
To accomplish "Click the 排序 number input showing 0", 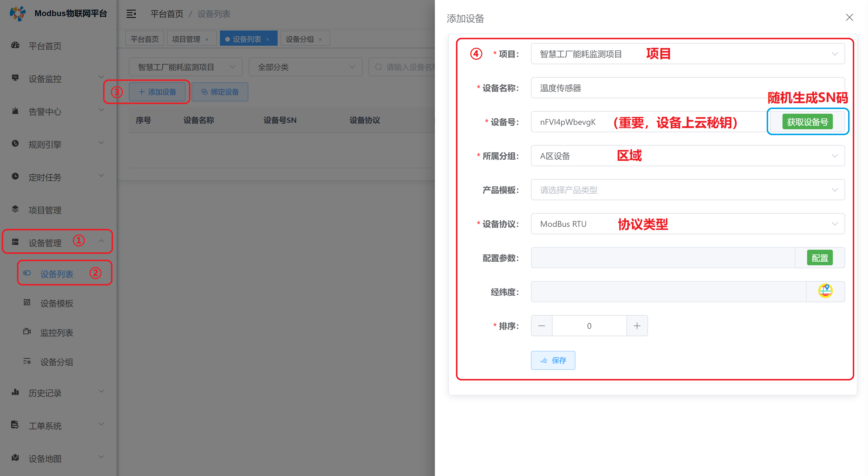I will pos(589,326).
